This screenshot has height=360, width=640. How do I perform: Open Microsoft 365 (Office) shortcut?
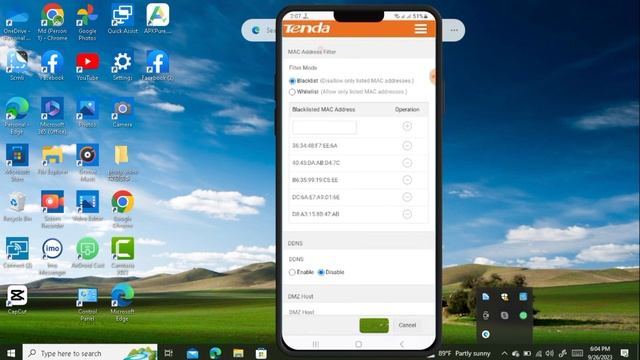(x=52, y=115)
